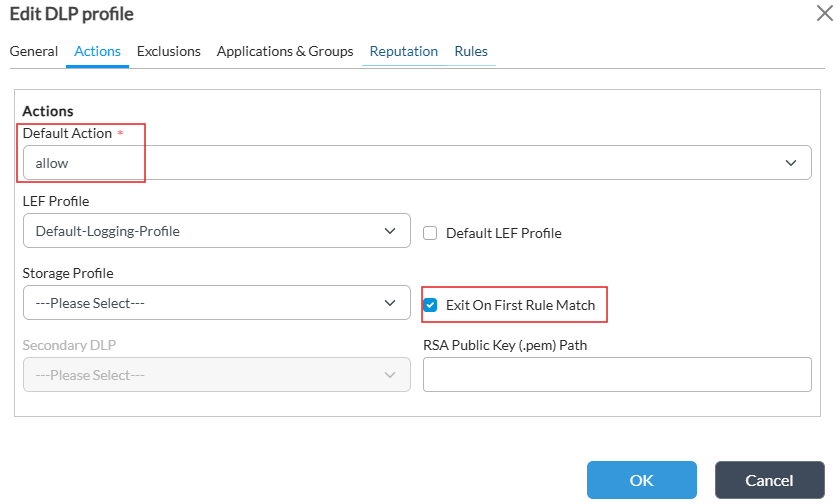This screenshot has height=504, width=838.
Task: Select the Actions tab
Action: click(x=97, y=51)
